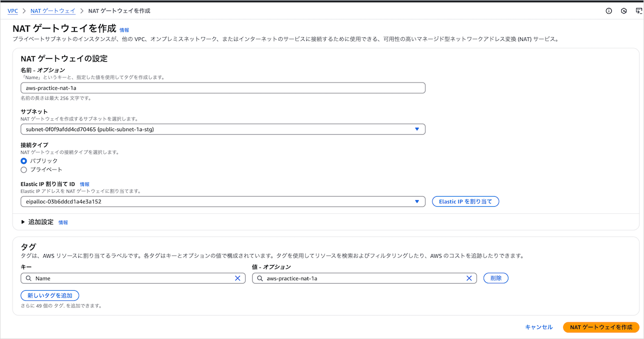This screenshot has width=644, height=339.
Task: Open the サブネット dropdown
Action: pos(223,129)
